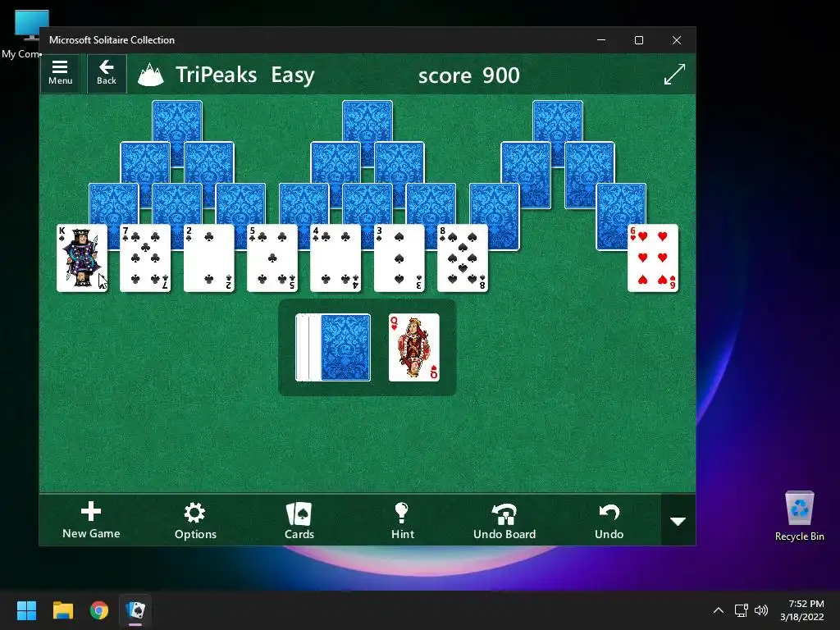The width and height of the screenshot is (840, 630).
Task: Open the Windows Start menu
Action: pyautogui.click(x=26, y=610)
